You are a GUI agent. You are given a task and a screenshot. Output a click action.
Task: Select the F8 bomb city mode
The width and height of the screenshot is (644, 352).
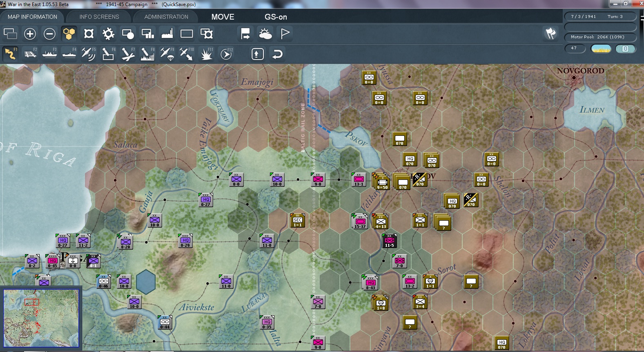[147, 54]
